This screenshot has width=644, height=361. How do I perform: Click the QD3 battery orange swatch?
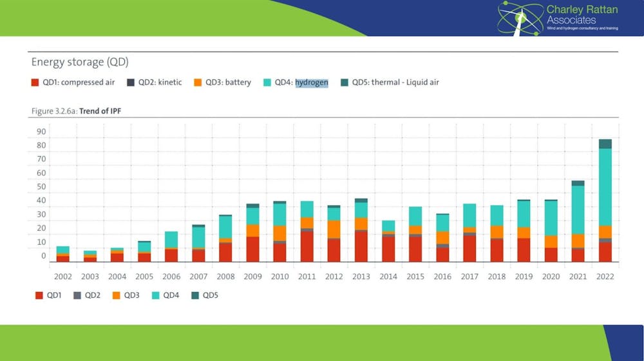pos(198,83)
